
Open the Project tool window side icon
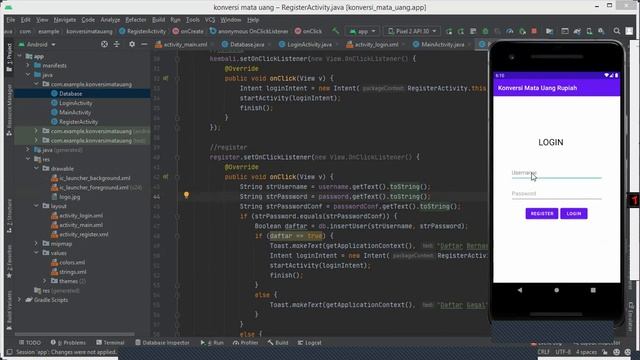click(x=9, y=57)
